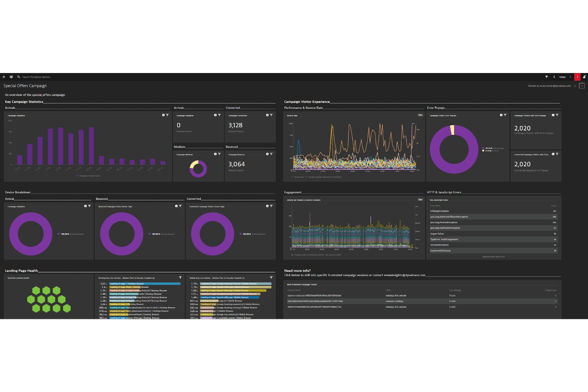Open the main navigation hamburger menu
The width and height of the screenshot is (588, 392).
4,77
